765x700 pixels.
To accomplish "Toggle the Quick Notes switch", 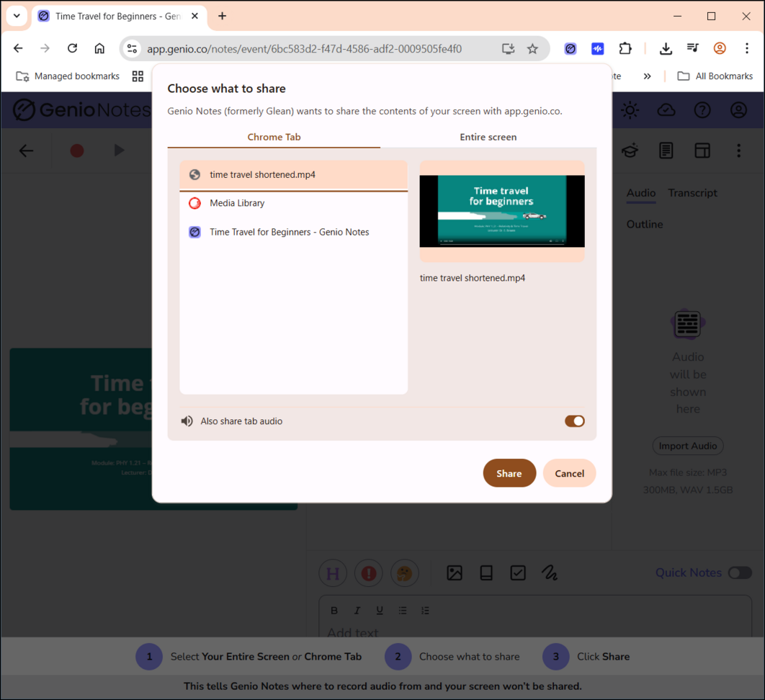I will pyautogui.click(x=739, y=573).
